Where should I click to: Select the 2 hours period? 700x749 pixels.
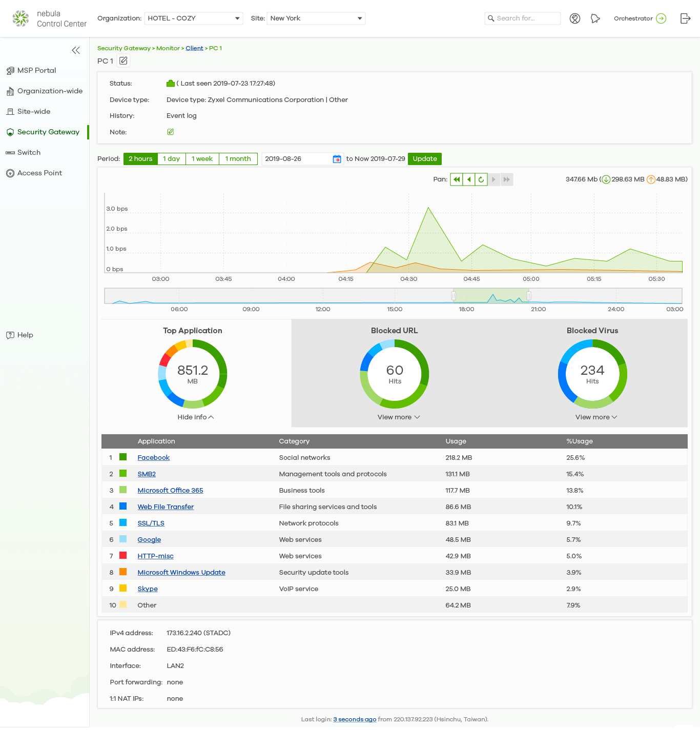140,159
